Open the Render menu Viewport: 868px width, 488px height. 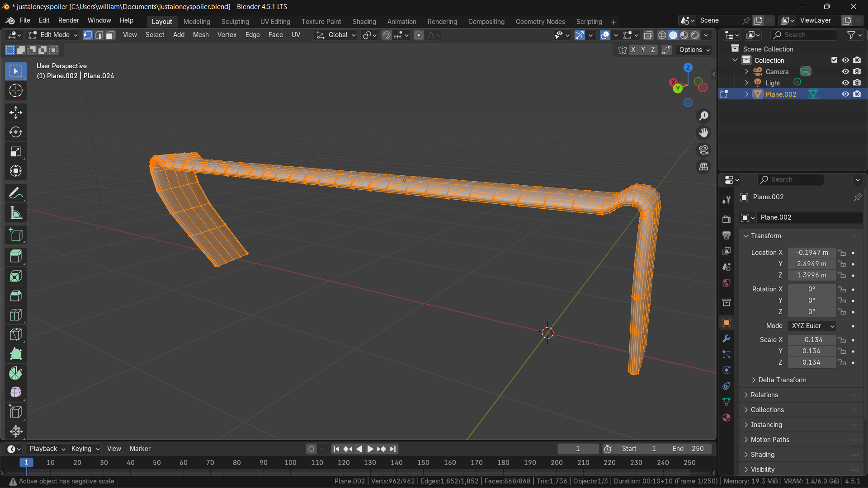point(69,21)
